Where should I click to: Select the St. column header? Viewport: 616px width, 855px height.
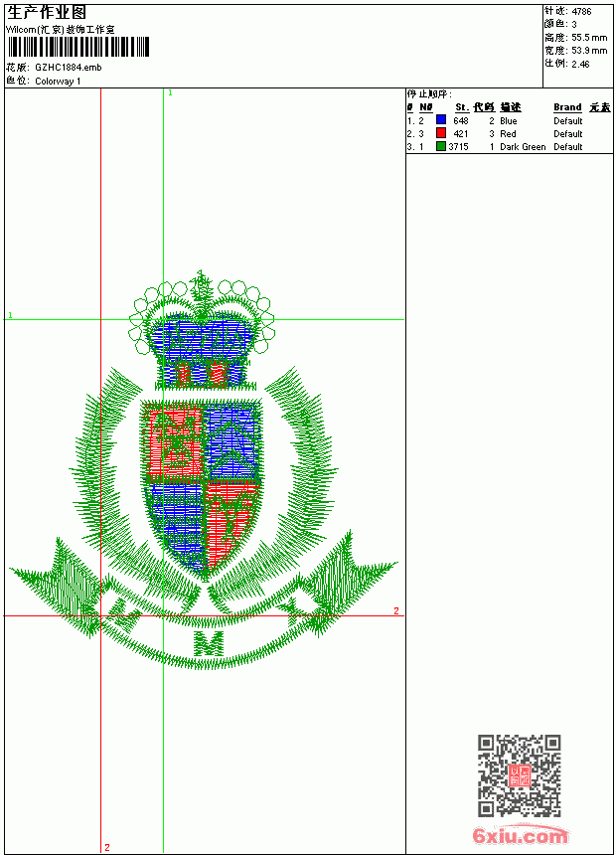point(462,107)
